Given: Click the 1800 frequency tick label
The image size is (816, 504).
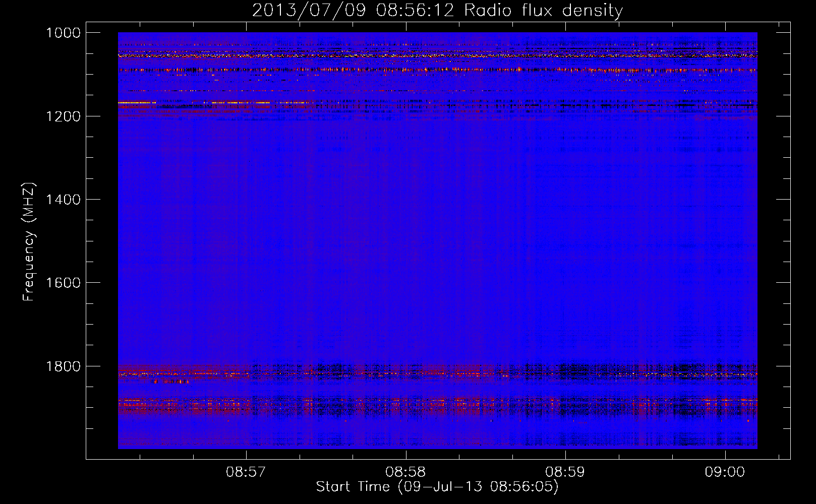Looking at the screenshot, I should (x=63, y=366).
